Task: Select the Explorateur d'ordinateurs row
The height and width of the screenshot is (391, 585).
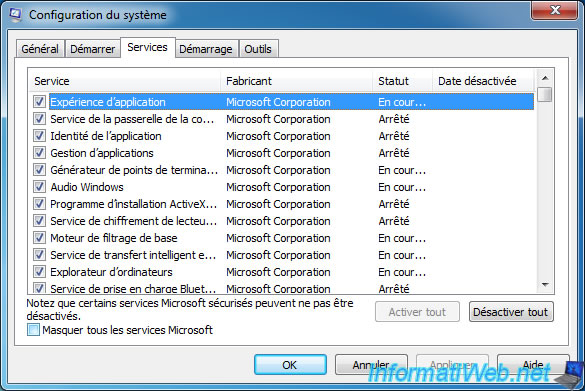Action: pos(284,272)
